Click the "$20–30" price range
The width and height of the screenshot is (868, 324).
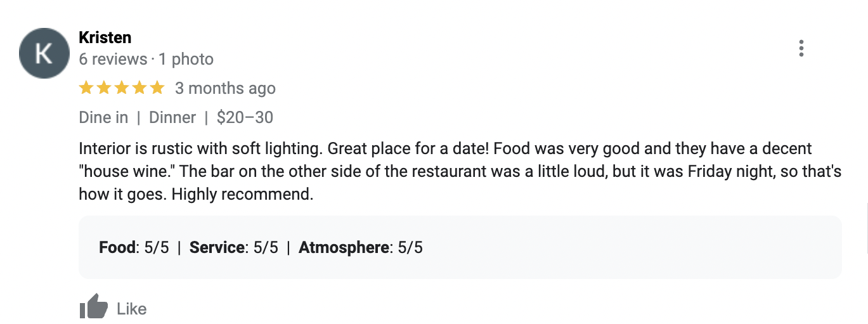click(x=245, y=118)
